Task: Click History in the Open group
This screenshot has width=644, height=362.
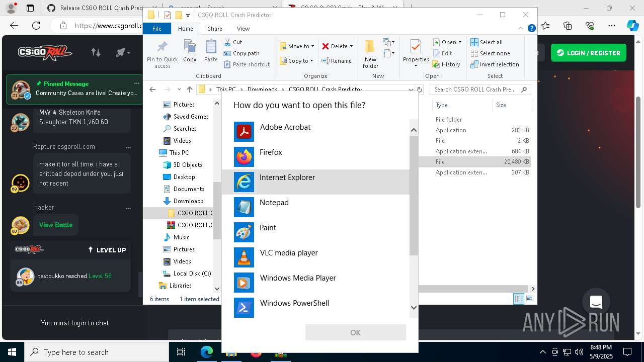Action: [446, 64]
